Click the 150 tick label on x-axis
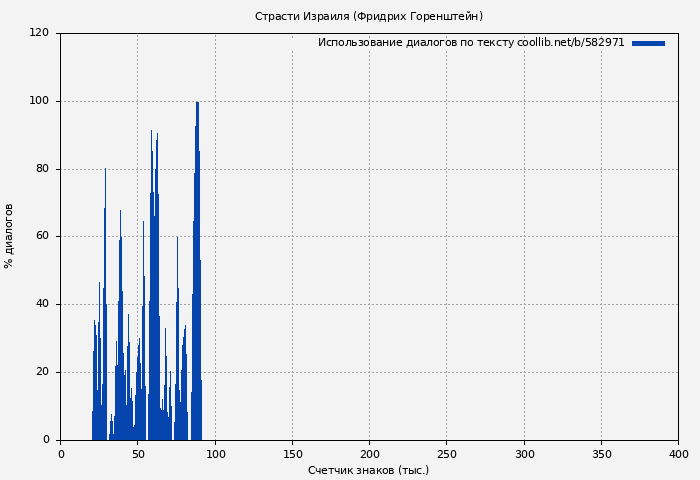 (x=292, y=454)
